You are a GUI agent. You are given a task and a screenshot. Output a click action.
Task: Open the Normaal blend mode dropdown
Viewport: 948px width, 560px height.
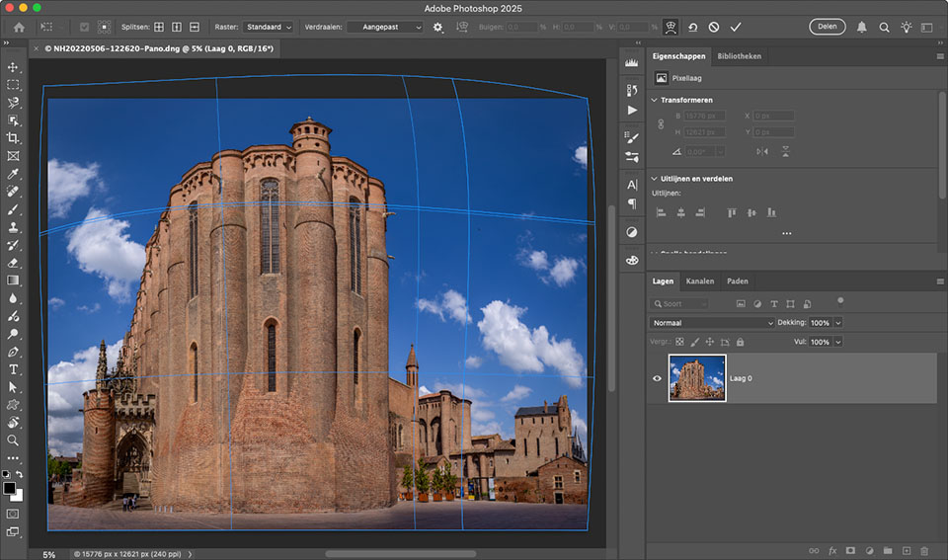point(712,323)
